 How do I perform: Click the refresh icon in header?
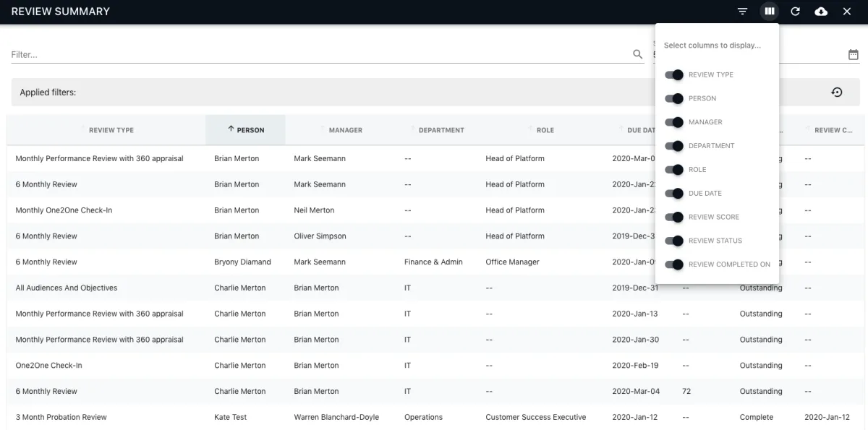click(795, 12)
